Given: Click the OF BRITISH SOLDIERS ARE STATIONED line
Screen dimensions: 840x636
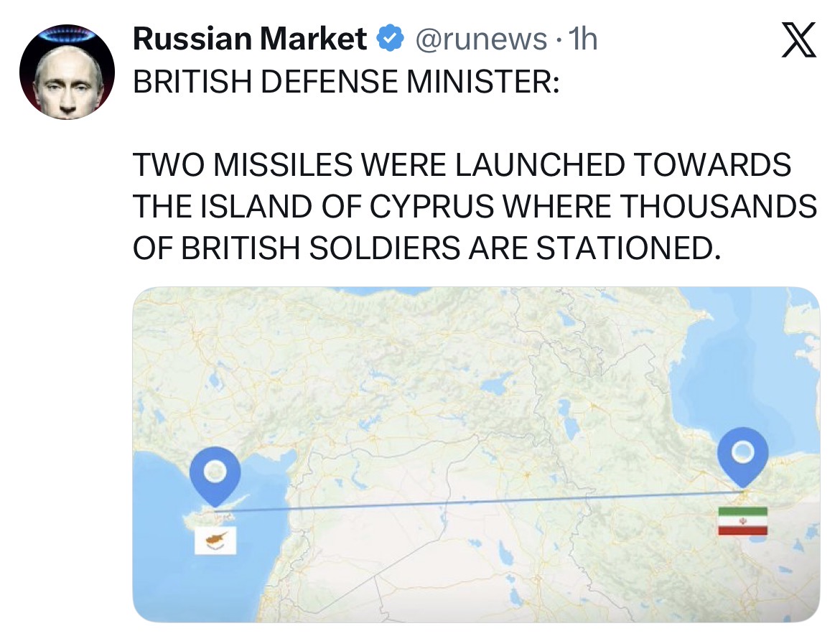Looking at the screenshot, I should pos(425,248).
